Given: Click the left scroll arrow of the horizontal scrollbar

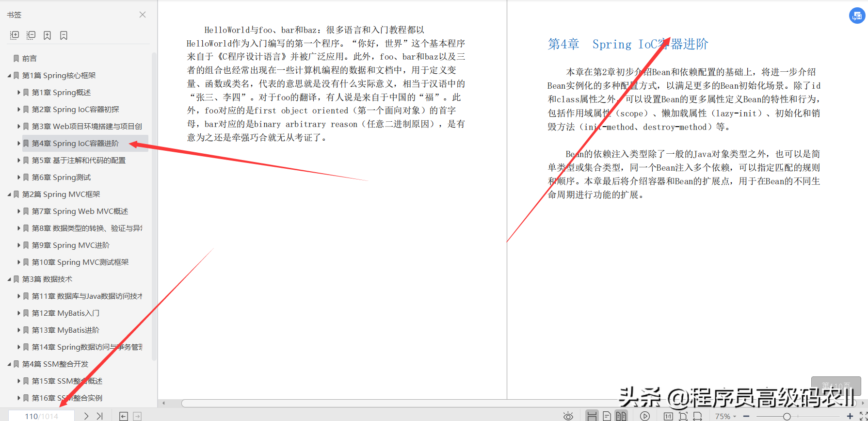Looking at the screenshot, I should click(x=164, y=403).
